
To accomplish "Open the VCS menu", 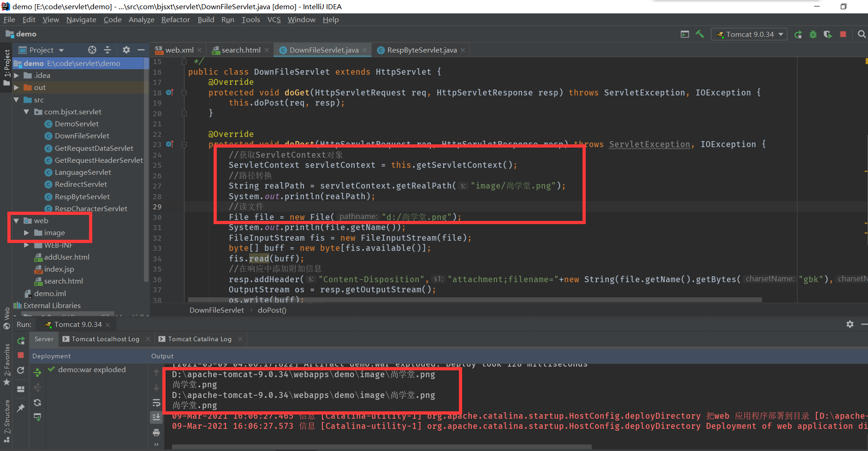I will tap(274, 19).
